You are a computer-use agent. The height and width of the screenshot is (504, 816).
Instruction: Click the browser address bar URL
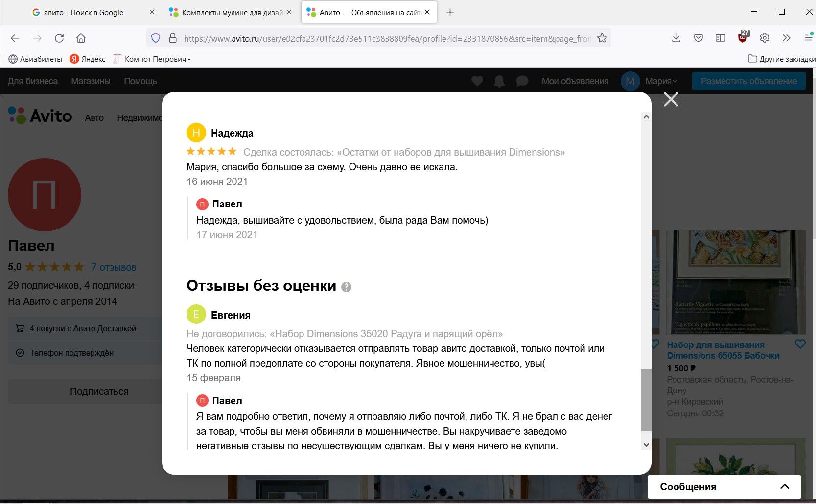click(387, 38)
